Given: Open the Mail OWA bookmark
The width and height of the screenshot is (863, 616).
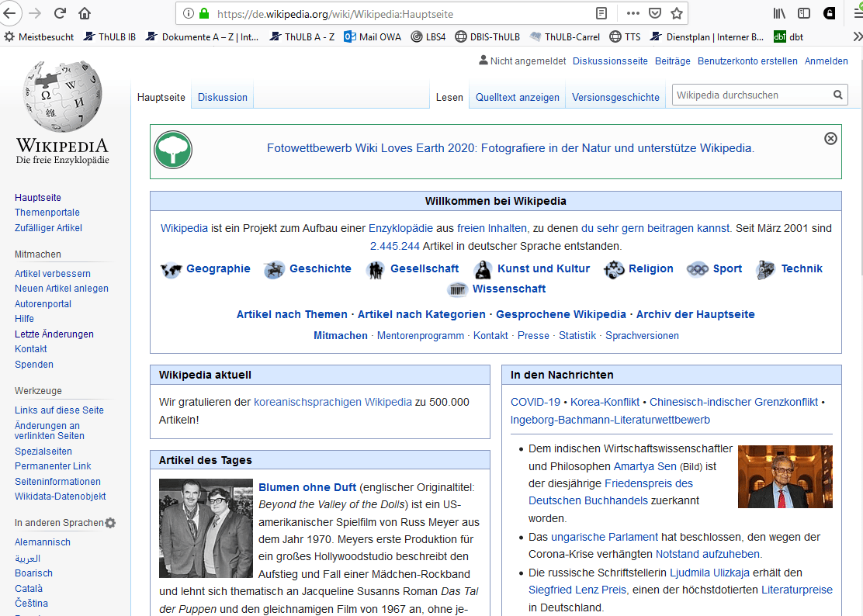Looking at the screenshot, I should pyautogui.click(x=373, y=36).
